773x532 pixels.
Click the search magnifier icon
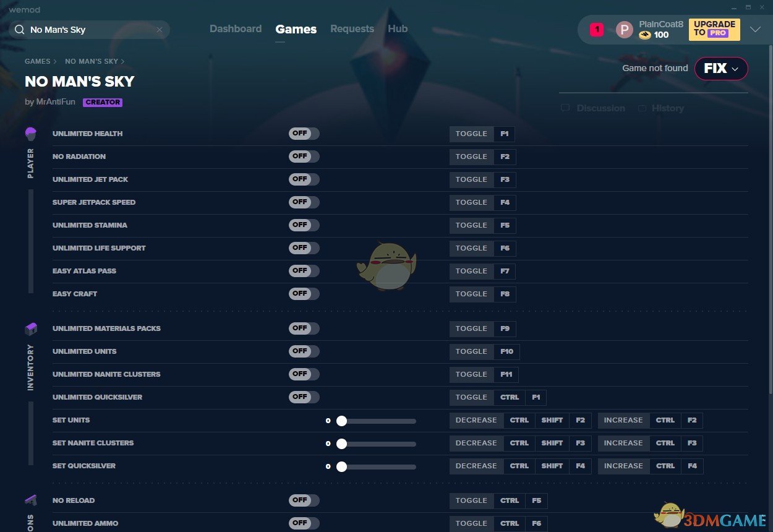pos(20,30)
